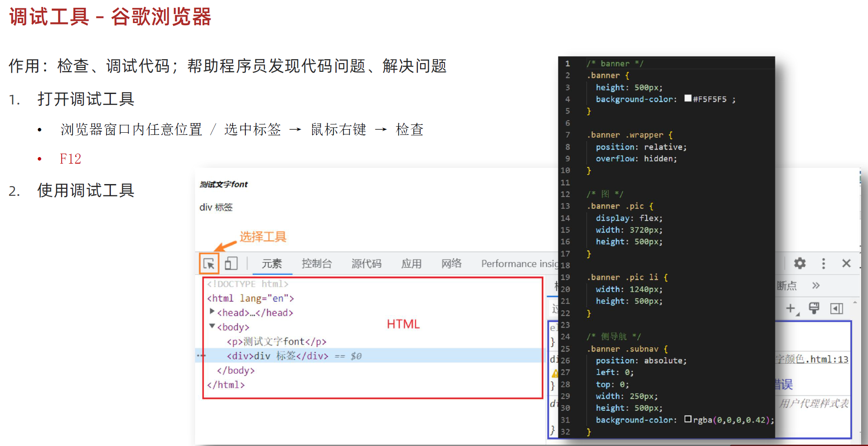Expand the collapsed head node
Image resolution: width=868 pixels, height=446 pixels.
[212, 312]
